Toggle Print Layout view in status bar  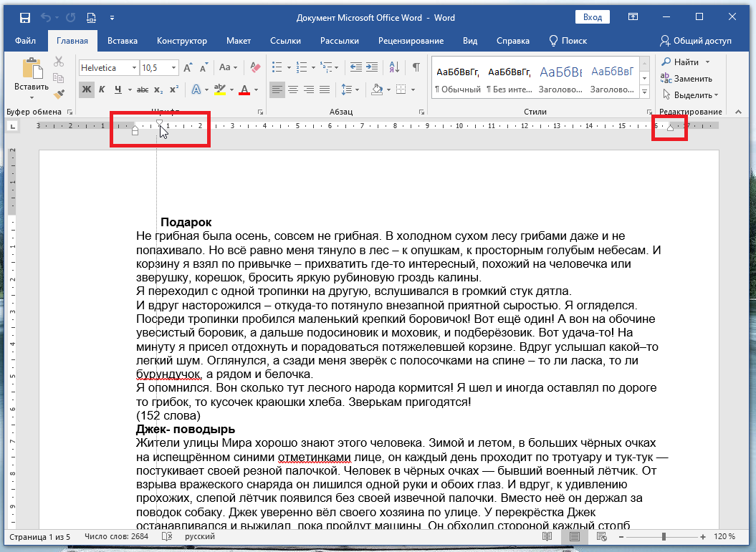tap(574, 536)
